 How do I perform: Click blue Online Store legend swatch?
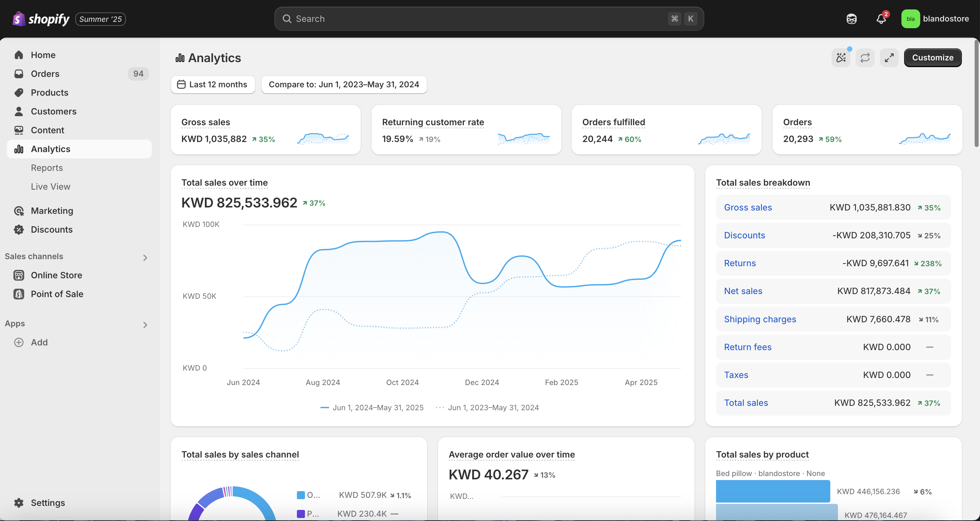(x=301, y=495)
